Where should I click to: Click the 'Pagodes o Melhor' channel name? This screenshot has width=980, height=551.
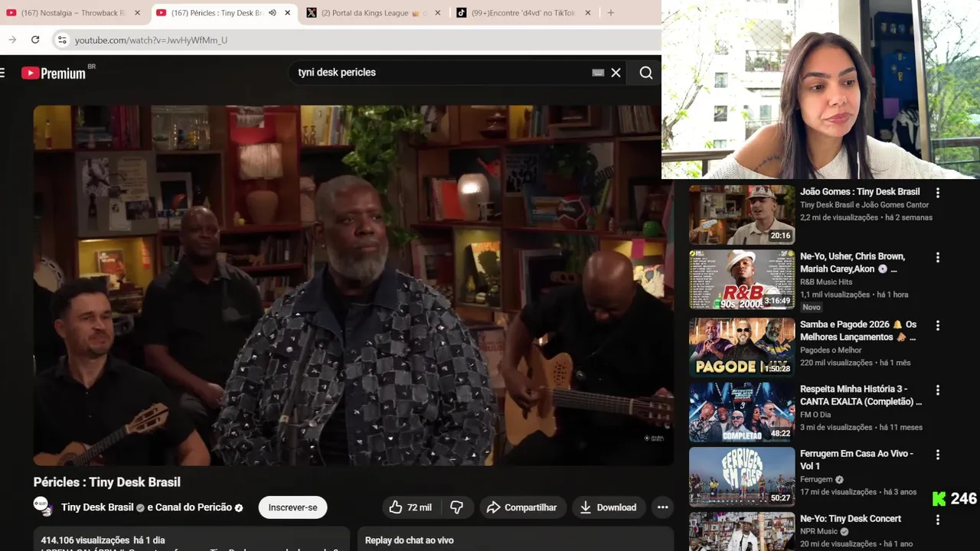point(831,350)
